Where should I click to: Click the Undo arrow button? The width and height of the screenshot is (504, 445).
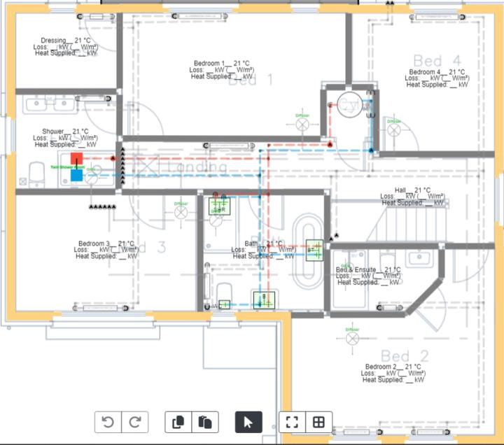(108, 422)
